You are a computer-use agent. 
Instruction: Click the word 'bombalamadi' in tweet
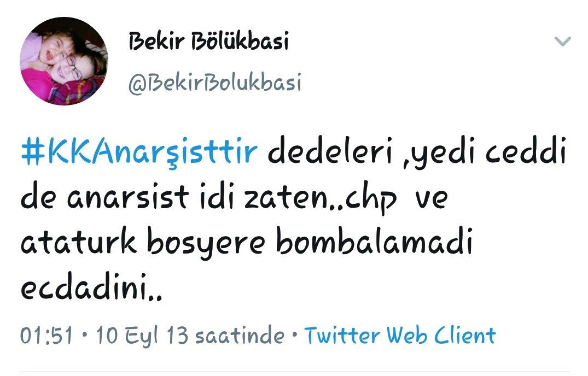(x=374, y=242)
